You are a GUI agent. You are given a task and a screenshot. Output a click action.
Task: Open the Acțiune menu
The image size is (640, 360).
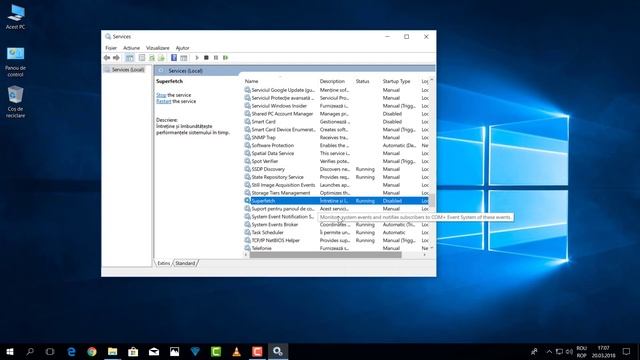coord(131,48)
